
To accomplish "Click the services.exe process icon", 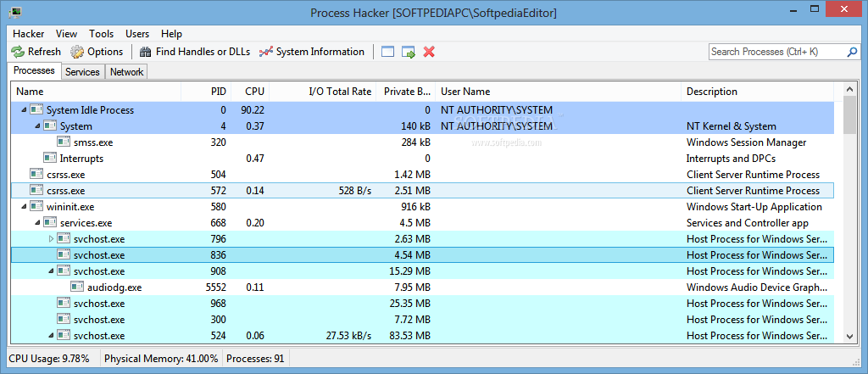I will click(x=50, y=222).
